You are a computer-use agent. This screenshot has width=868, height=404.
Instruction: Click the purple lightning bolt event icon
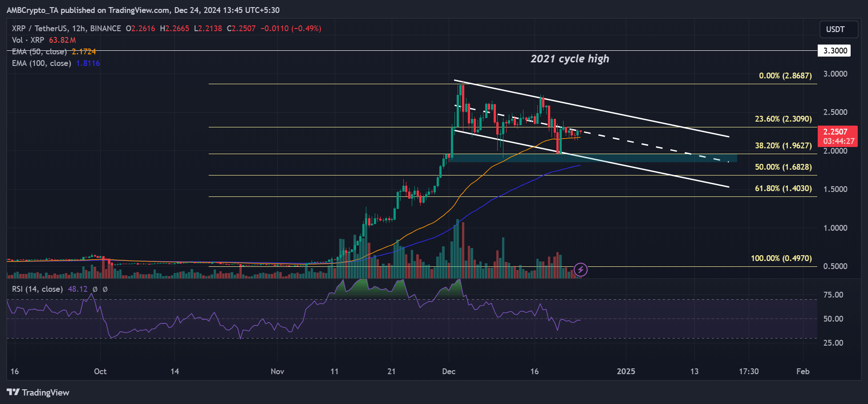tap(580, 269)
